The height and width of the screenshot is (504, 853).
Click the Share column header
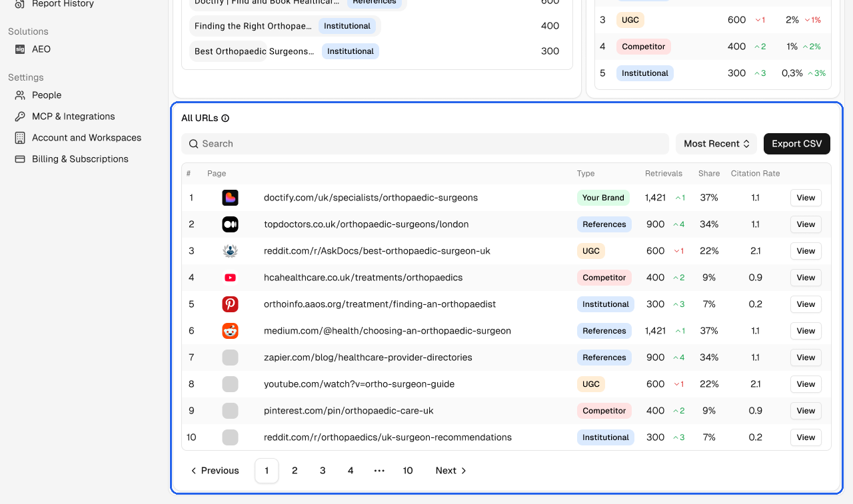(x=709, y=174)
